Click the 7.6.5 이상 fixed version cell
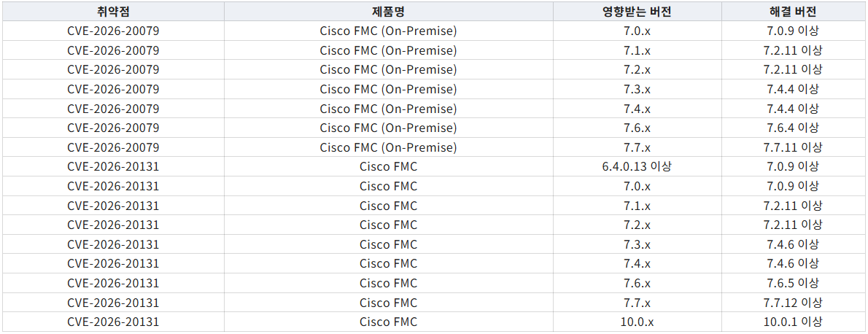The image size is (868, 334). (793, 283)
